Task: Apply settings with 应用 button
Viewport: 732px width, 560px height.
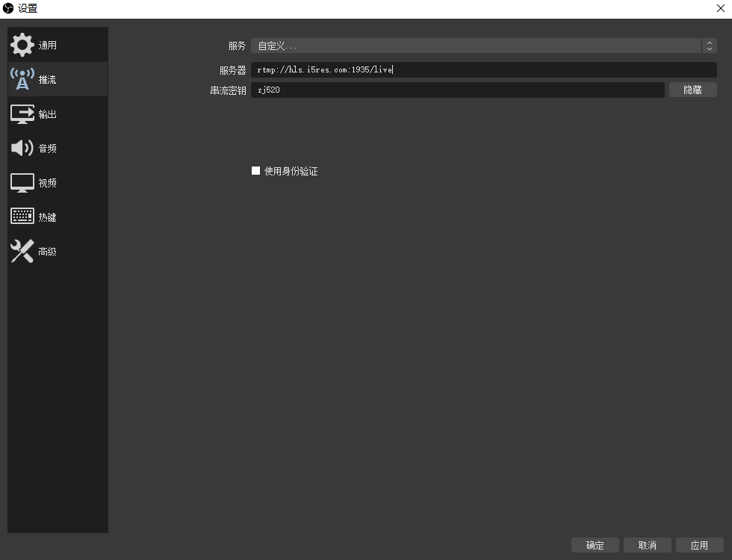Action: coord(700,545)
